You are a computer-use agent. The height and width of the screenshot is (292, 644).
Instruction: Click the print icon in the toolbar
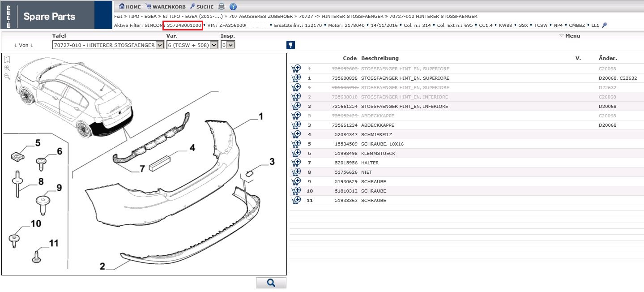222,7
